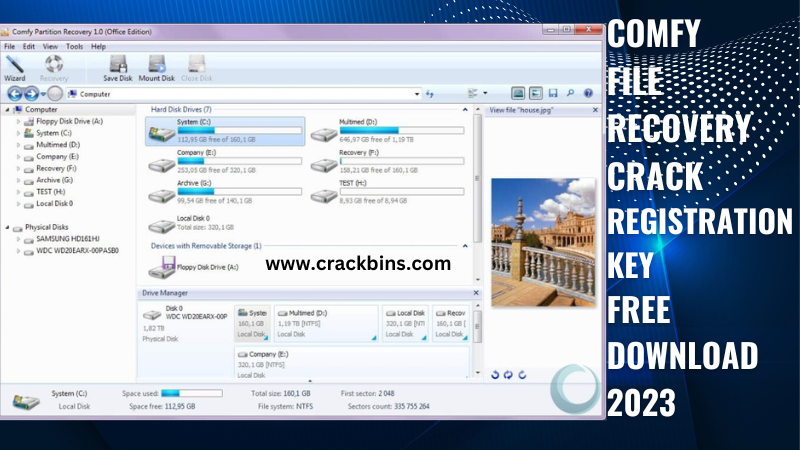Viewport: 800px width, 450px height.
Task: Select Local Disk 320,1 GB partition in Drive Manager
Action: [x=405, y=323]
